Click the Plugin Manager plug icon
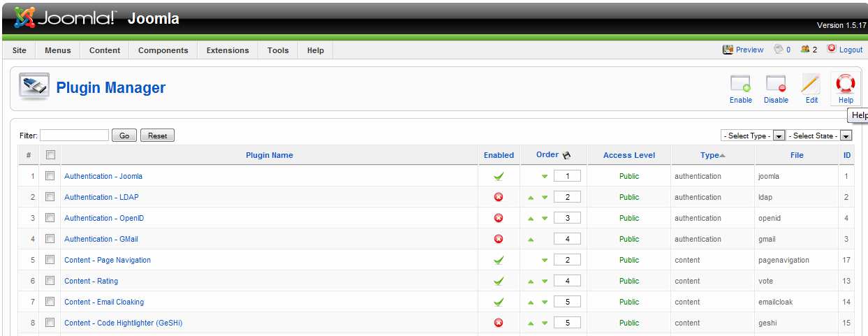Image resolution: width=868 pixels, height=336 pixels. [x=34, y=87]
